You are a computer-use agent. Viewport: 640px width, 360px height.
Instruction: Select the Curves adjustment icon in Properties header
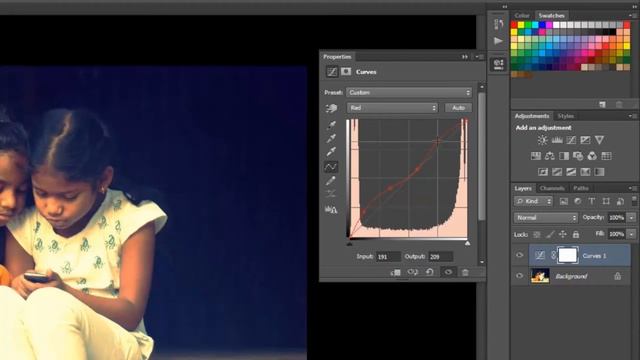click(x=332, y=72)
